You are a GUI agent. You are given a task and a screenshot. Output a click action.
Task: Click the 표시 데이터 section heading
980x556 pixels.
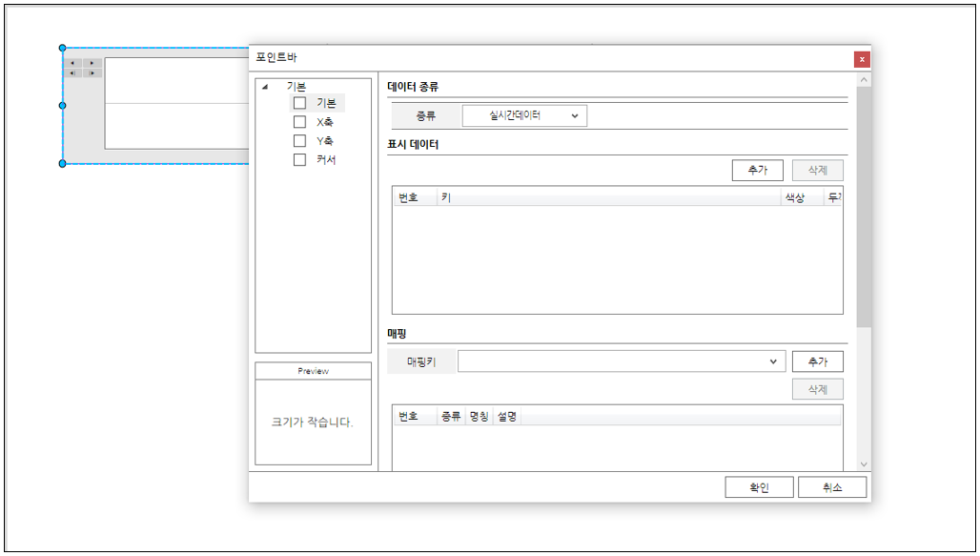[x=413, y=144]
